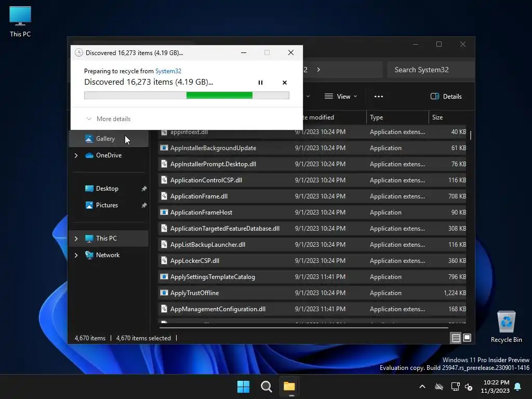Select the ApplyTrustOffline file
The image size is (532, 399).
[x=312, y=293]
